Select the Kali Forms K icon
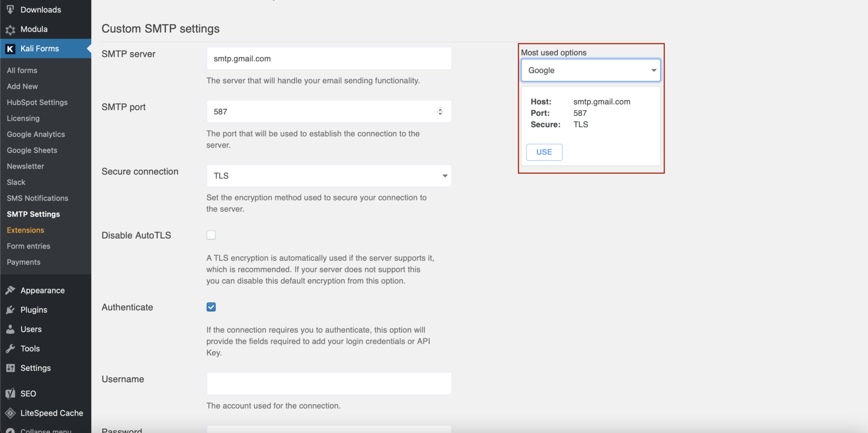The image size is (868, 433). tap(10, 48)
